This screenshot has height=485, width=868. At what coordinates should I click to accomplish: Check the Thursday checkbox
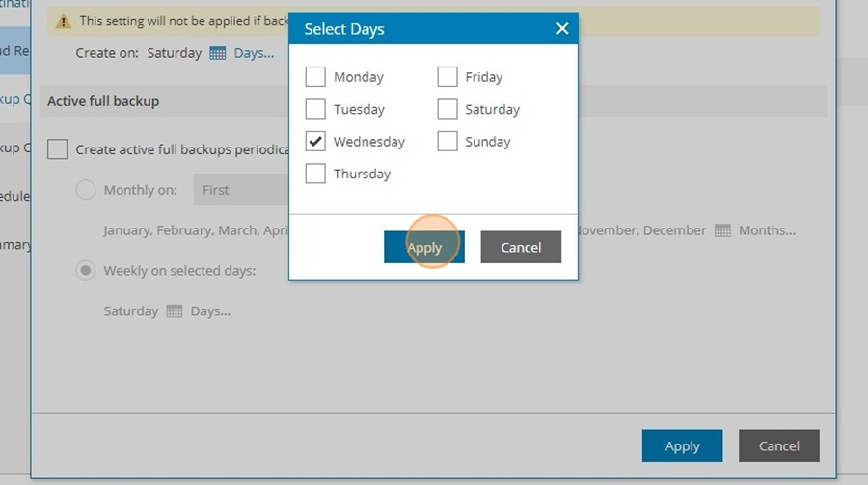click(x=315, y=174)
